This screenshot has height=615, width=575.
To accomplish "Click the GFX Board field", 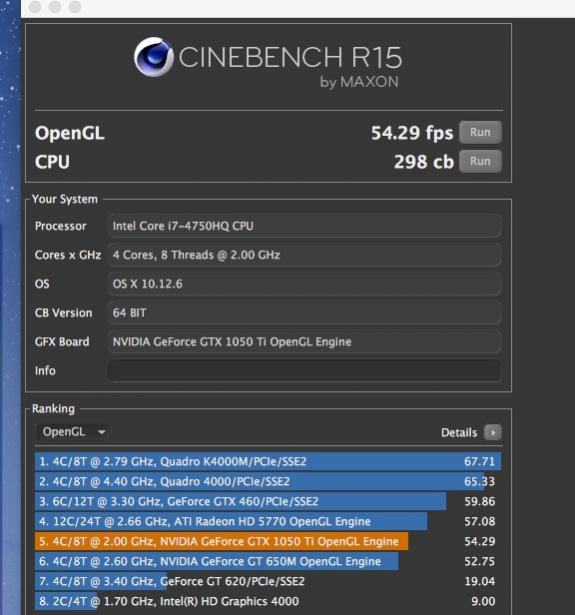I will click(304, 342).
